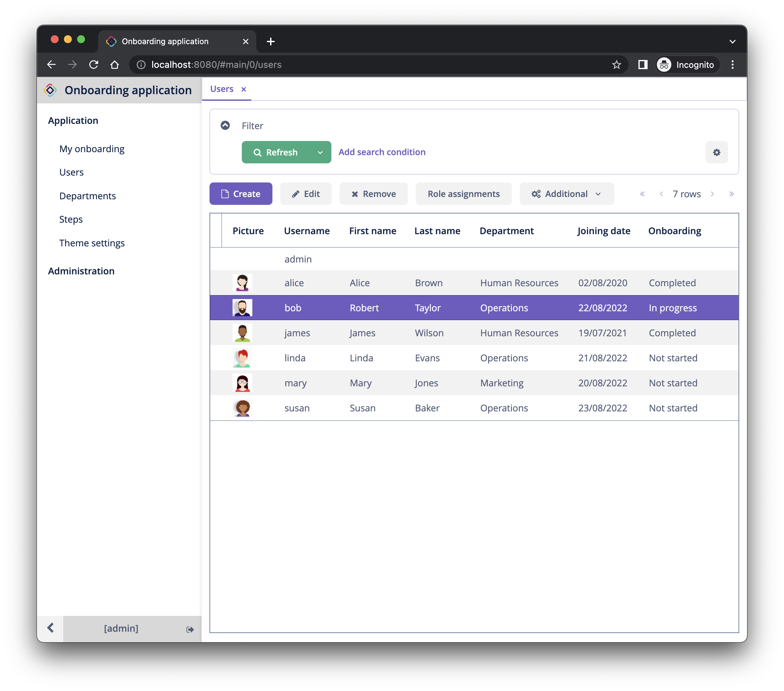Image resolution: width=784 pixels, height=691 pixels.
Task: Click Add search condition link
Action: (382, 152)
